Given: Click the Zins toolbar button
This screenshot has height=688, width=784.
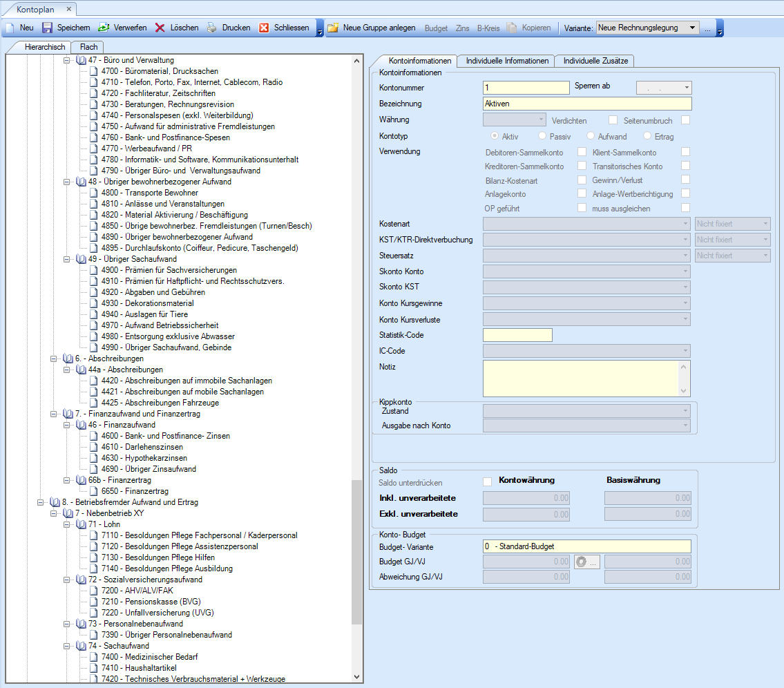Looking at the screenshot, I should point(463,28).
